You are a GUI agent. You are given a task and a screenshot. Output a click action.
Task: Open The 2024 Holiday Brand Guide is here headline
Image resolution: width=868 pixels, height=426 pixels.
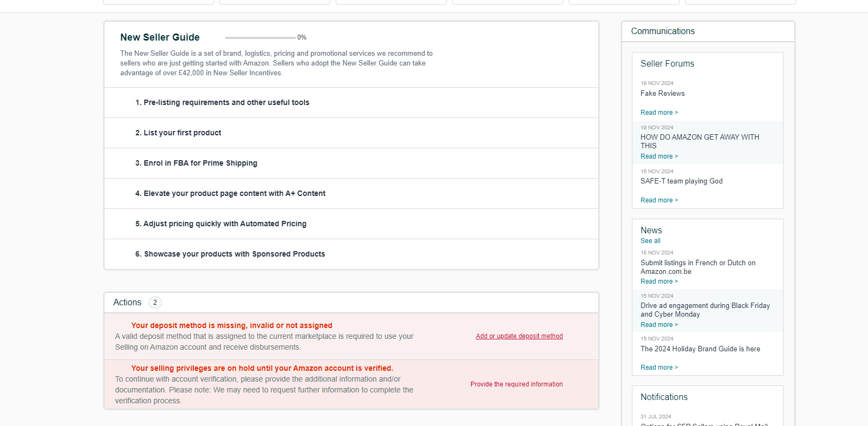(x=700, y=349)
